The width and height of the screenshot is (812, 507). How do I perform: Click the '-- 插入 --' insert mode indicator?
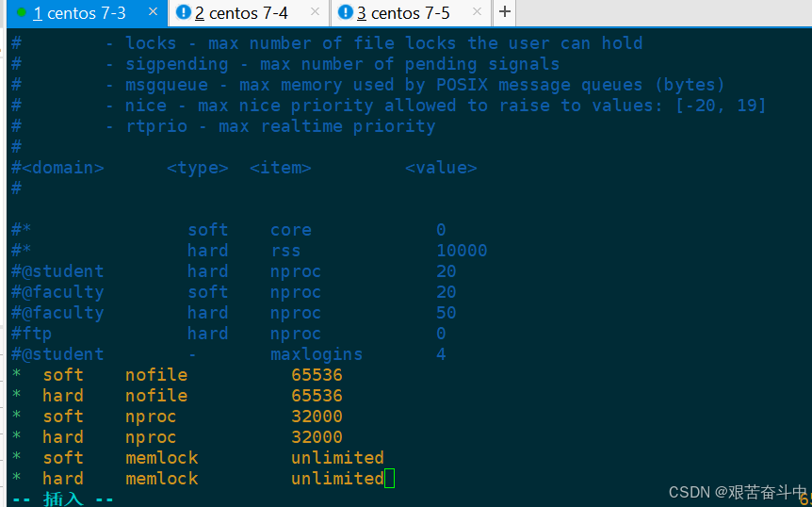[x=63, y=499]
